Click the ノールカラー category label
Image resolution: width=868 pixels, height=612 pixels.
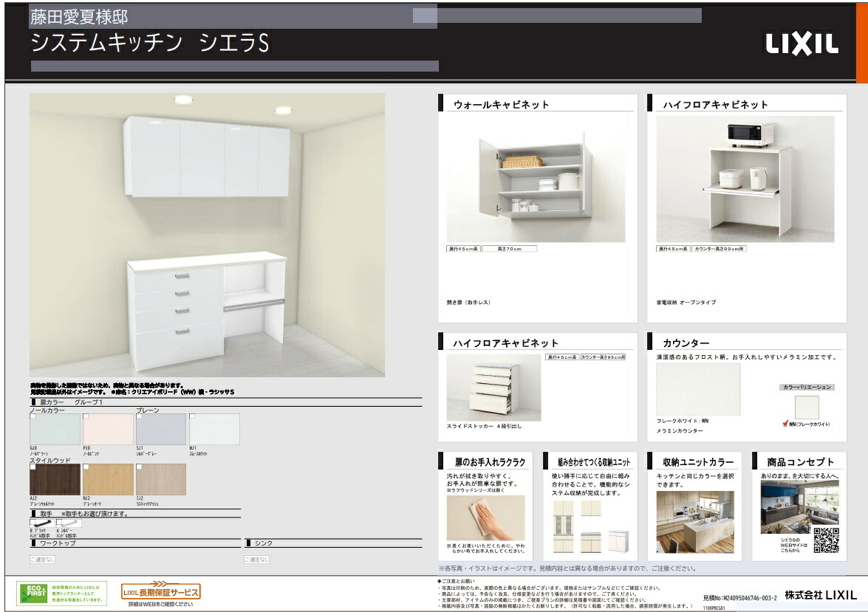pos(47,410)
